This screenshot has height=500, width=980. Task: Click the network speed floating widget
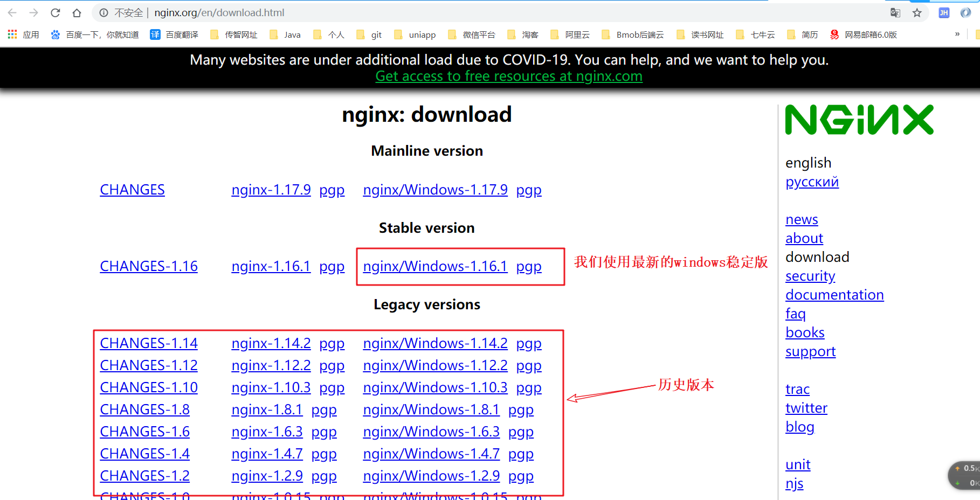click(965, 475)
